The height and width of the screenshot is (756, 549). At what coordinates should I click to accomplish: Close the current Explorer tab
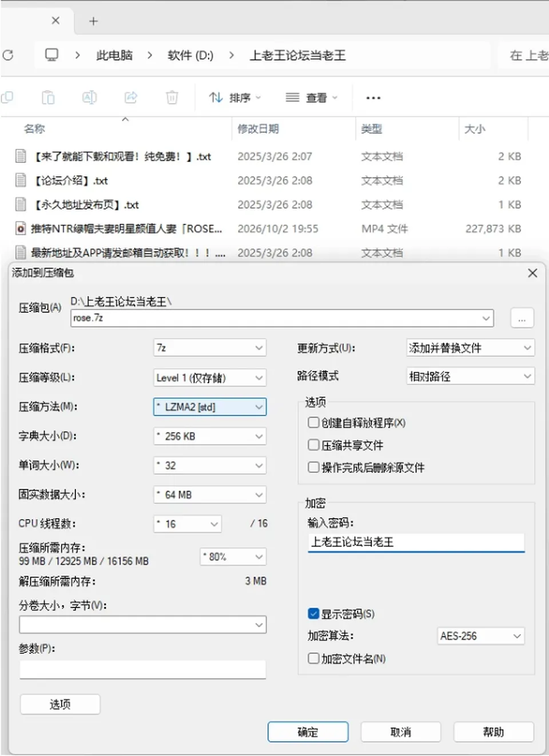click(x=55, y=21)
